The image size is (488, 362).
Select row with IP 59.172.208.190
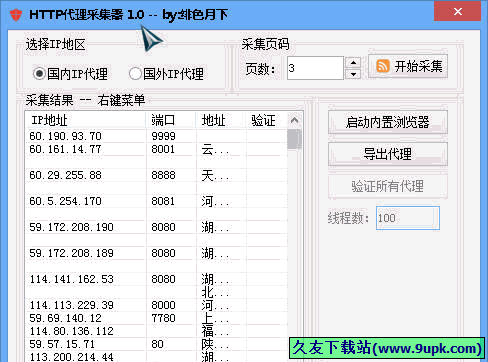pyautogui.click(x=156, y=227)
